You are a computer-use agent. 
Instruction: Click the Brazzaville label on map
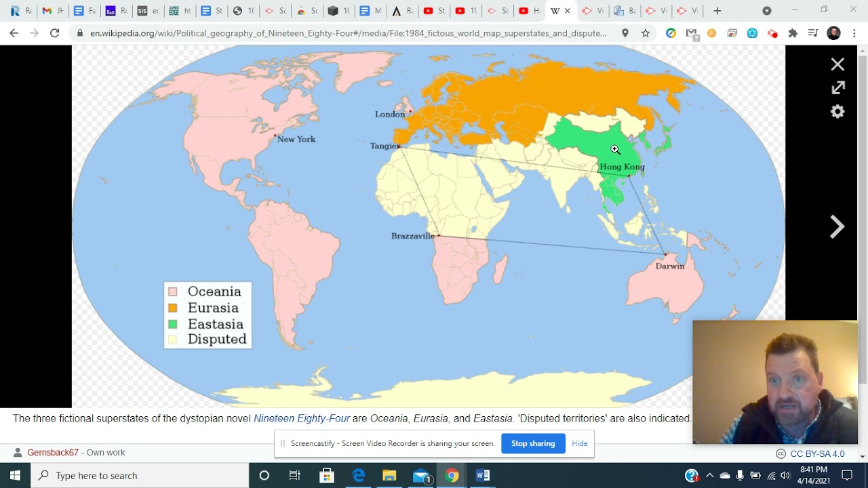[413, 236]
